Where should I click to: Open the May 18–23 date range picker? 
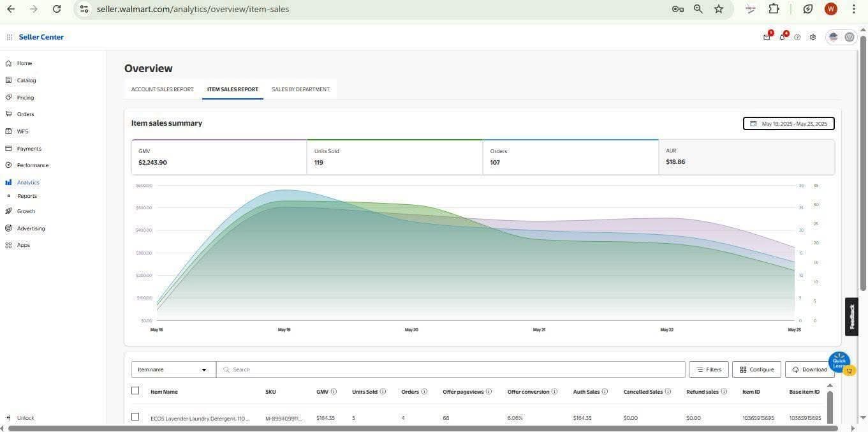(x=788, y=123)
